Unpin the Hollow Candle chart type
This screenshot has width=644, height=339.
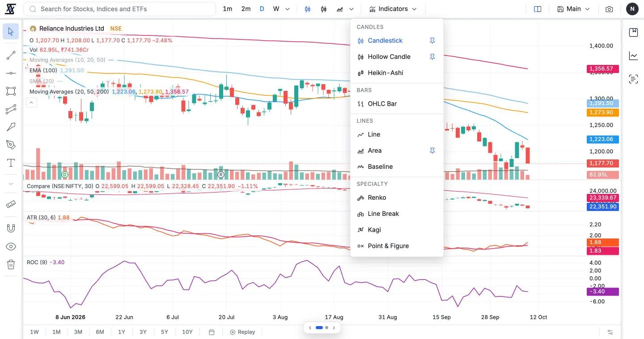tap(432, 57)
